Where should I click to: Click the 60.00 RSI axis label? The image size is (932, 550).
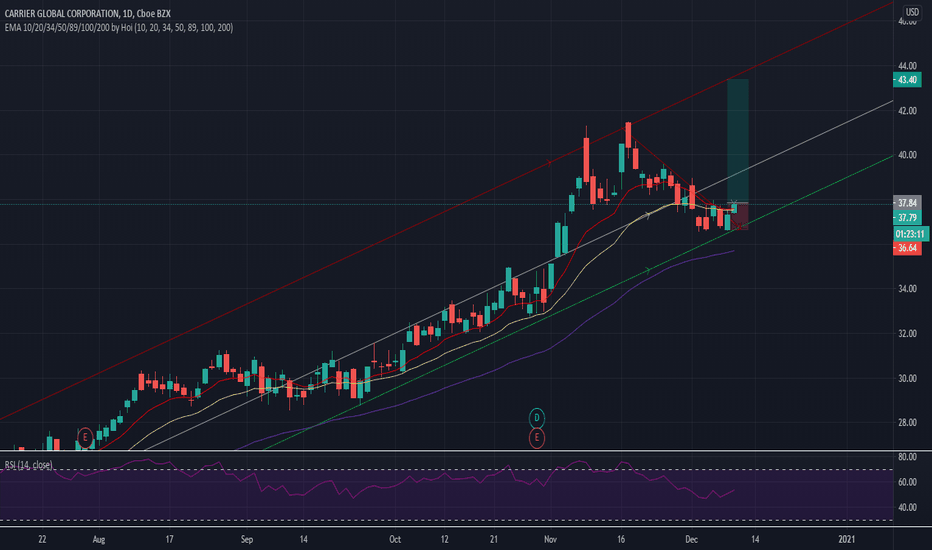click(907, 482)
